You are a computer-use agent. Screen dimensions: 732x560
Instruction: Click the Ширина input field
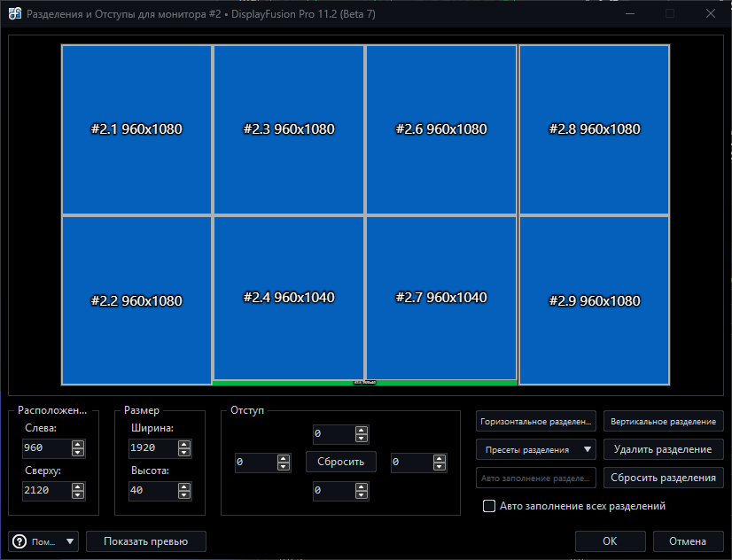click(151, 448)
